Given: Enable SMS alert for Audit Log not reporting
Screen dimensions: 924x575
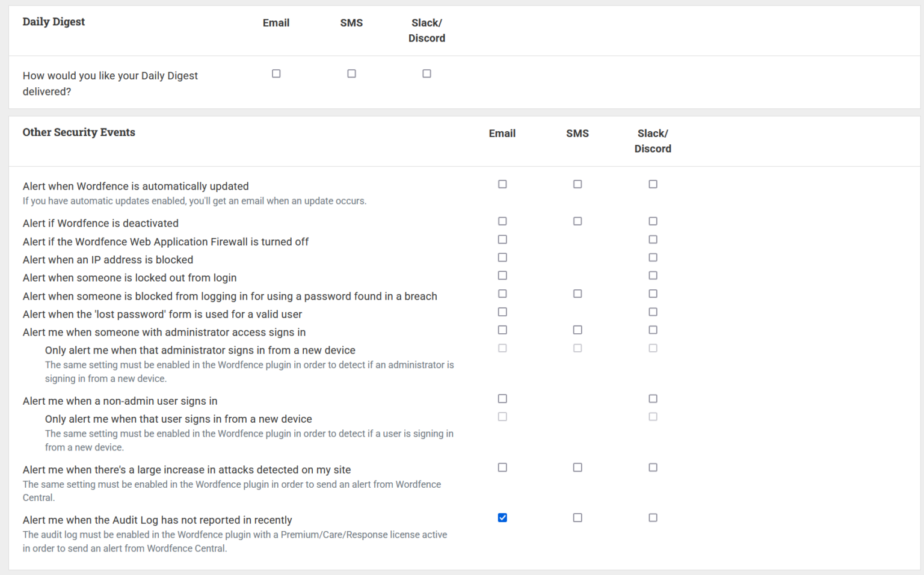Looking at the screenshot, I should (x=577, y=517).
